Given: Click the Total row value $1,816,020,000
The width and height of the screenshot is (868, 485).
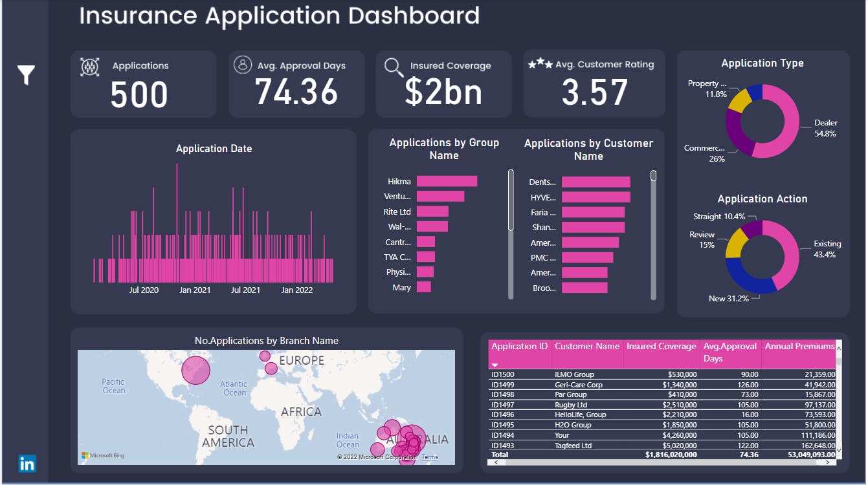Looking at the screenshot, I should (671, 455).
